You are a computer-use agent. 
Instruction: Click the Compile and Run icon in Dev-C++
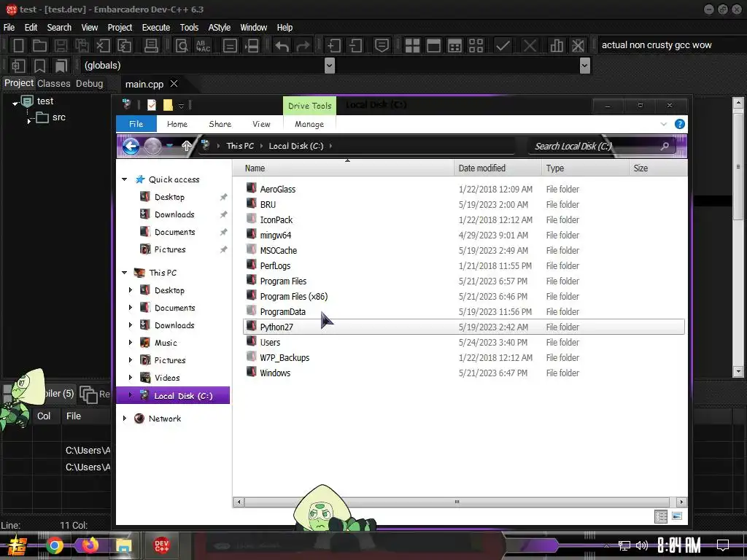click(455, 46)
